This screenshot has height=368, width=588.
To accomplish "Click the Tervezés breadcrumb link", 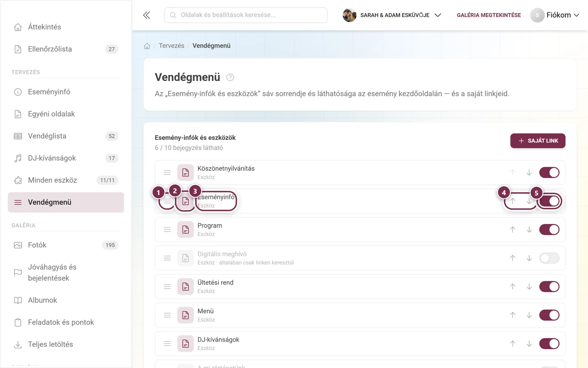I will (171, 46).
